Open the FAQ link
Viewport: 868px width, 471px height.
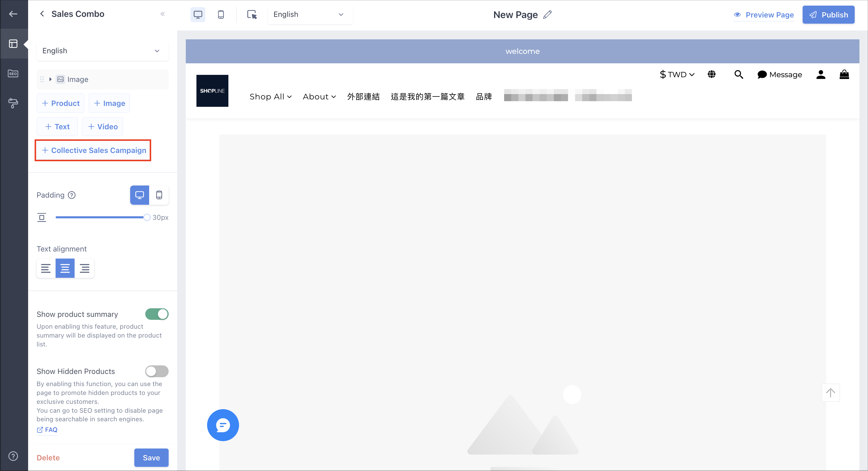pos(47,430)
